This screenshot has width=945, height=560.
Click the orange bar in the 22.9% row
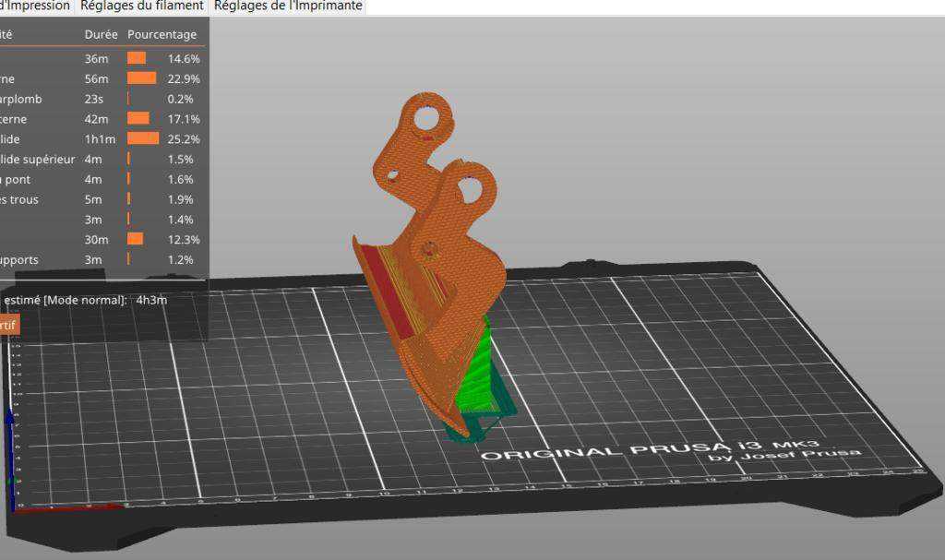(x=141, y=78)
